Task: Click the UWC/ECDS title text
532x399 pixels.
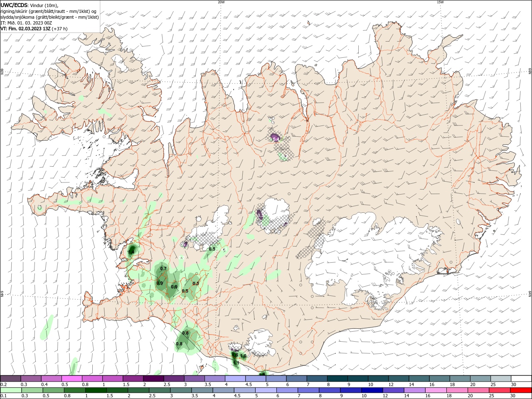Action: (x=14, y=5)
